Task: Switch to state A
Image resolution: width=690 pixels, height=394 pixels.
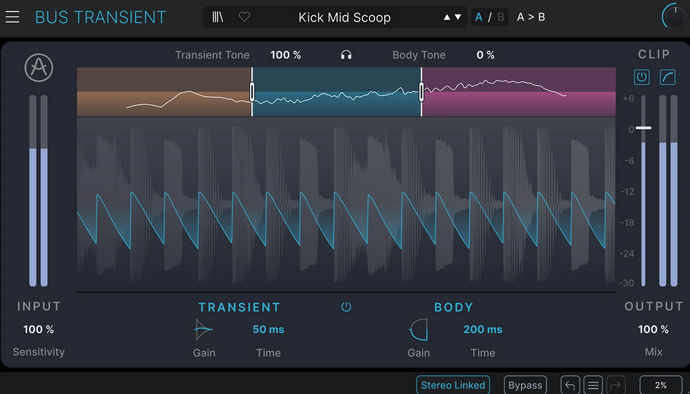Action: click(478, 17)
